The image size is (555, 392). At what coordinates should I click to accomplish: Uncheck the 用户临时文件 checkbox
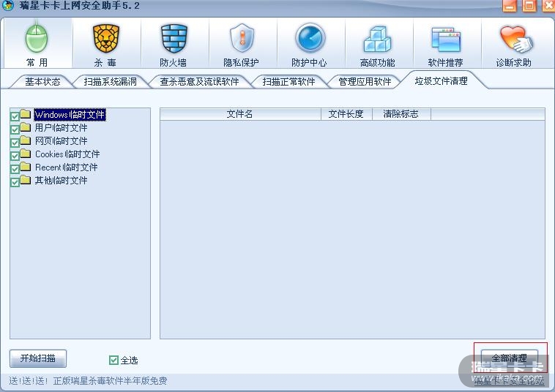click(x=15, y=129)
